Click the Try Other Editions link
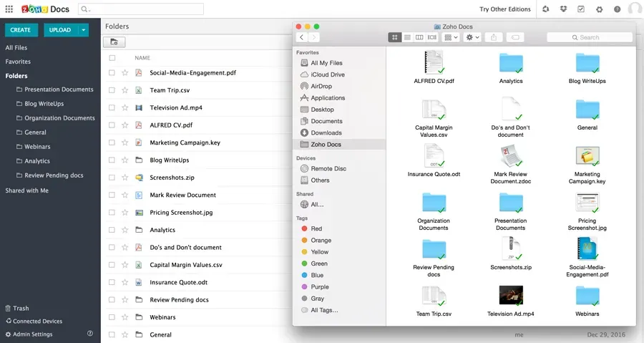The image size is (644, 343). pos(505,9)
